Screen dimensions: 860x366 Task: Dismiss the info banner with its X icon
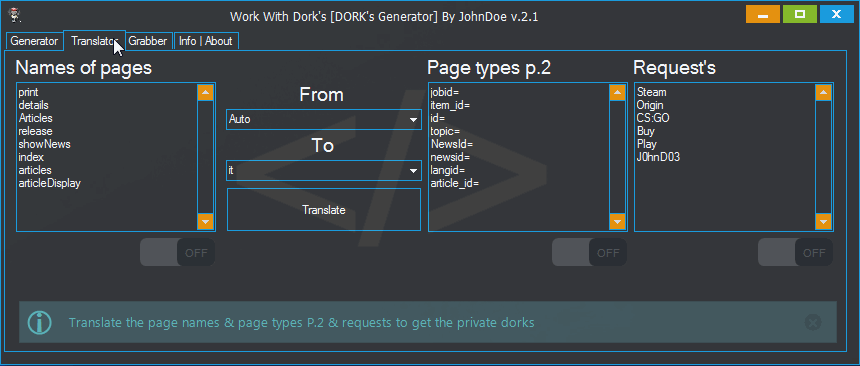click(x=813, y=322)
